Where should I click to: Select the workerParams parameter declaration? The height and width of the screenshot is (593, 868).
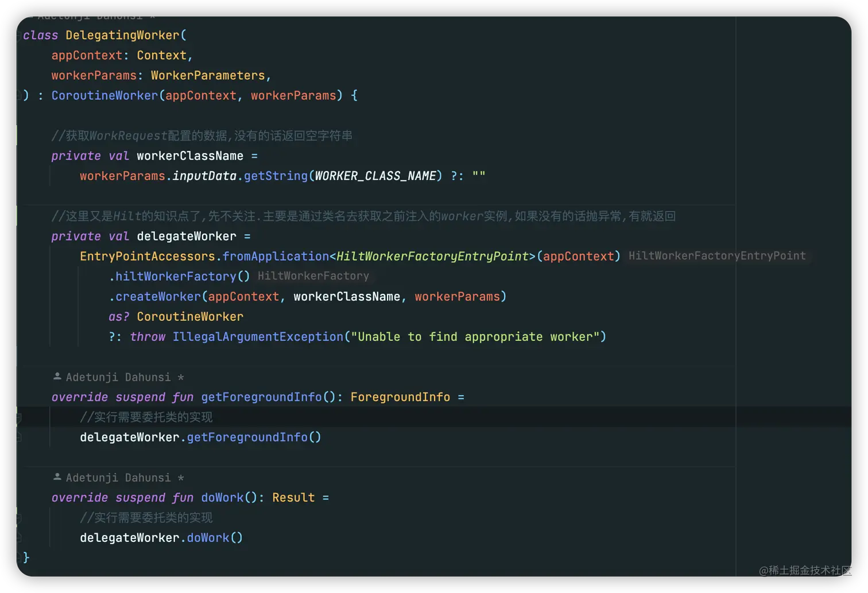click(94, 75)
